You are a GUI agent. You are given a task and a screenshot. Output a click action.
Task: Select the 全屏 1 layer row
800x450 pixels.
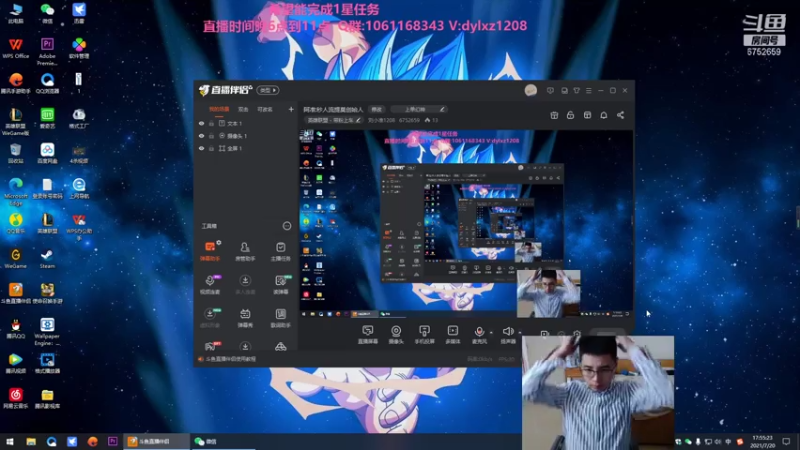[246, 148]
